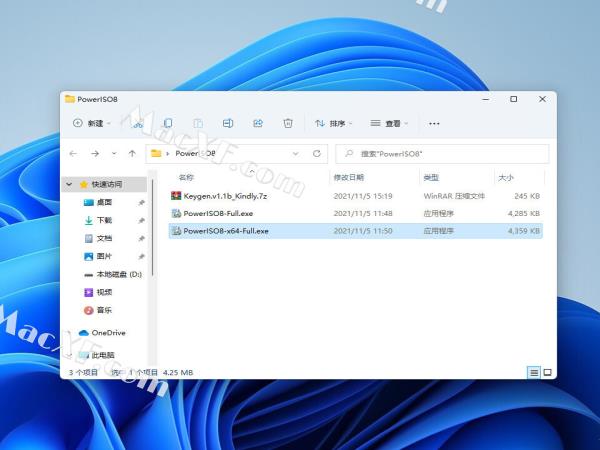Go back with the left arrow

(73, 154)
